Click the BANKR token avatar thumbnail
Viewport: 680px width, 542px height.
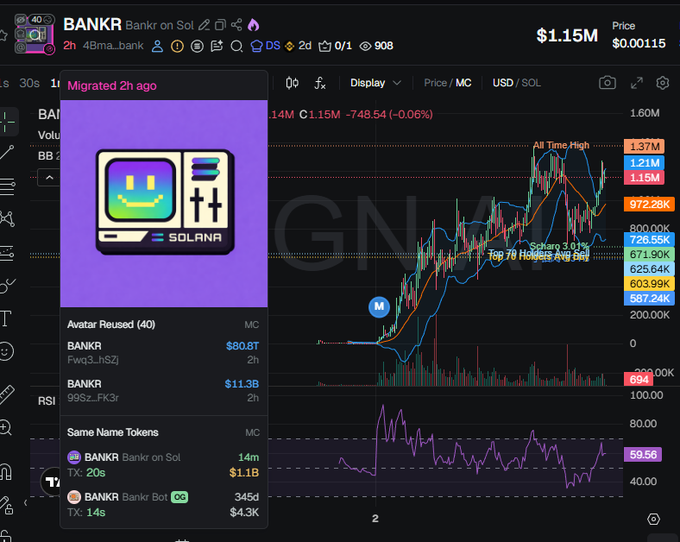coord(34,34)
